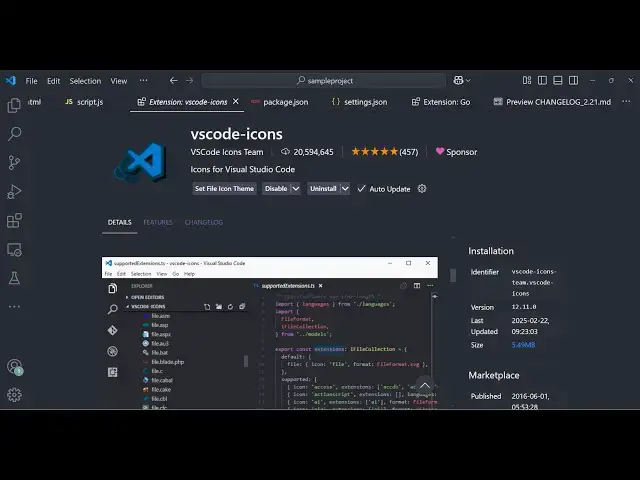The width and height of the screenshot is (640, 480).
Task: Close the Extension: vscode-icons tab
Action: [236, 101]
